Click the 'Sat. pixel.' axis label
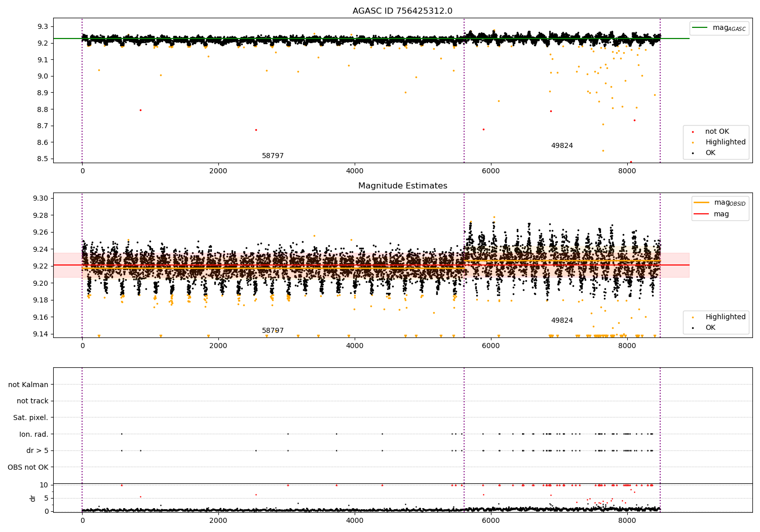760x532 pixels. click(x=31, y=418)
